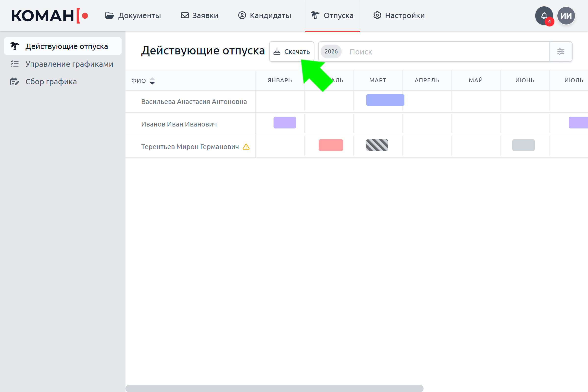Viewport: 588px width, 392px height.
Task: Click Терентьев's red February vacation bar
Action: point(331,145)
